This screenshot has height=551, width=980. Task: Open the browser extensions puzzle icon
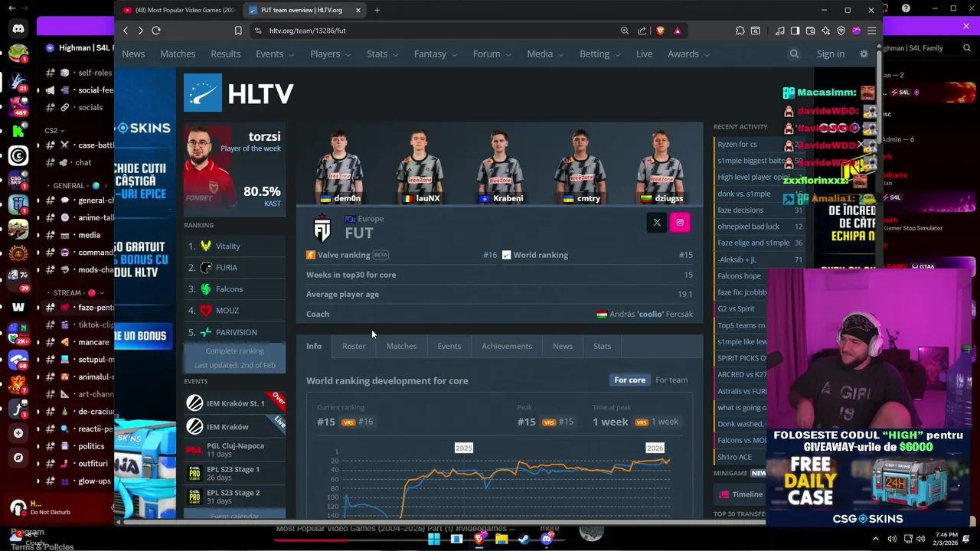(x=740, y=31)
